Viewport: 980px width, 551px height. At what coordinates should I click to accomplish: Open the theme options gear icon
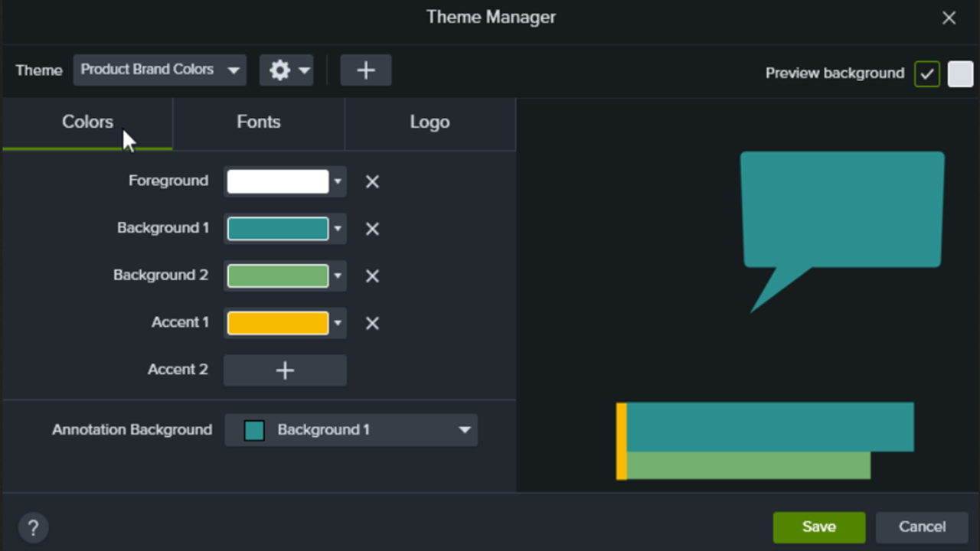pyautogui.click(x=280, y=70)
